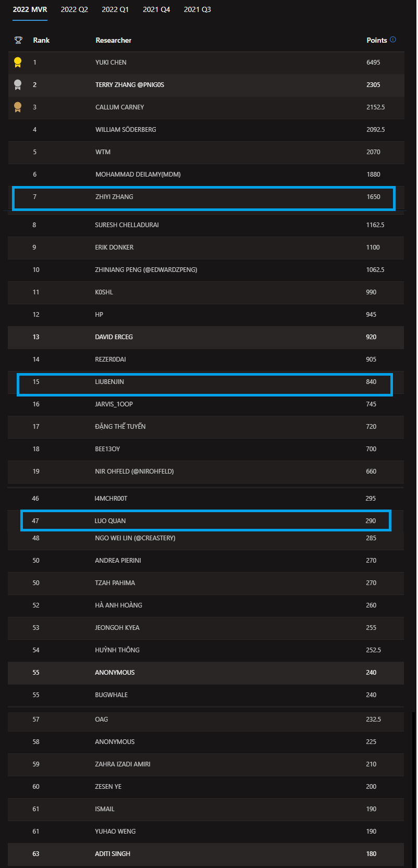418x868 pixels.
Task: Click the Points column header label
Action: [376, 40]
